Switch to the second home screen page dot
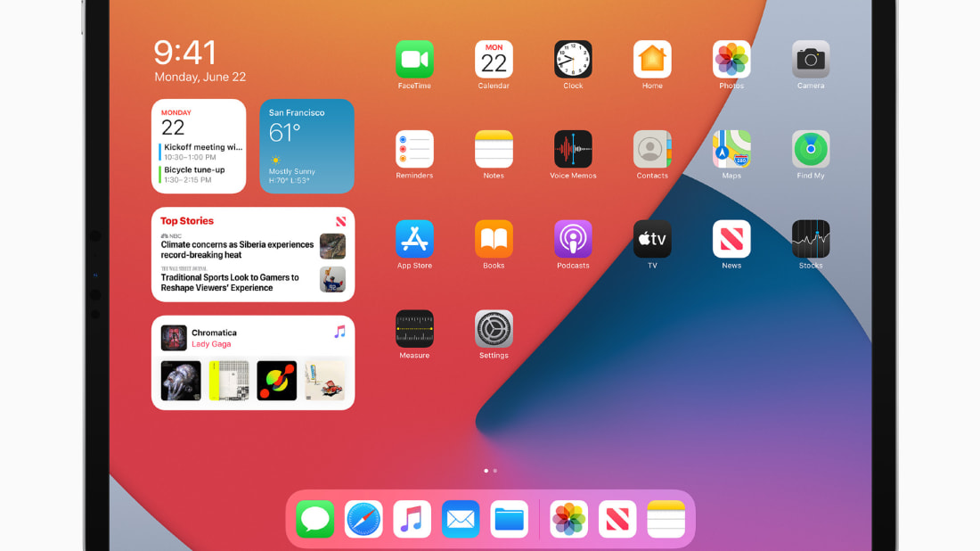Viewport: 980px width, 551px height. 495,471
